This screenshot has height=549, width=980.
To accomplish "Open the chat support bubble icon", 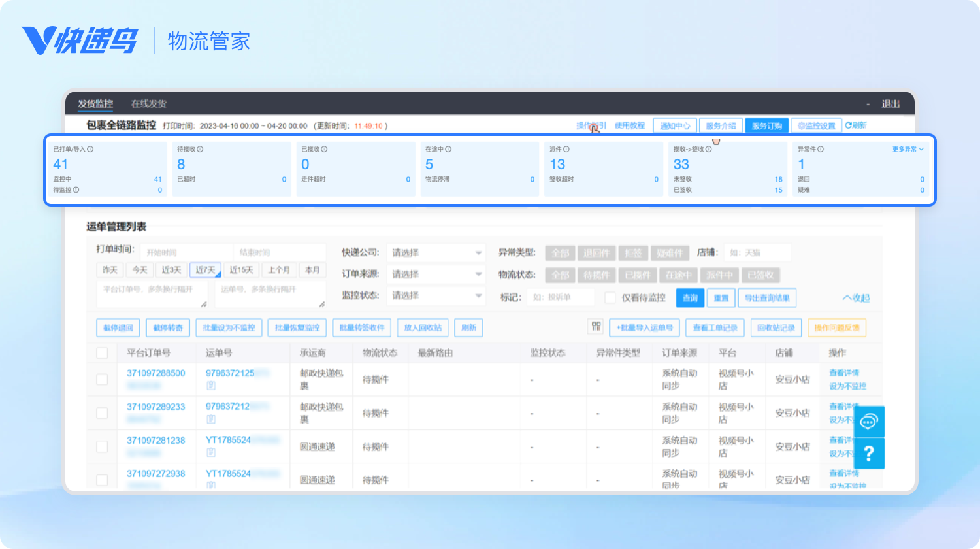I will 868,422.
